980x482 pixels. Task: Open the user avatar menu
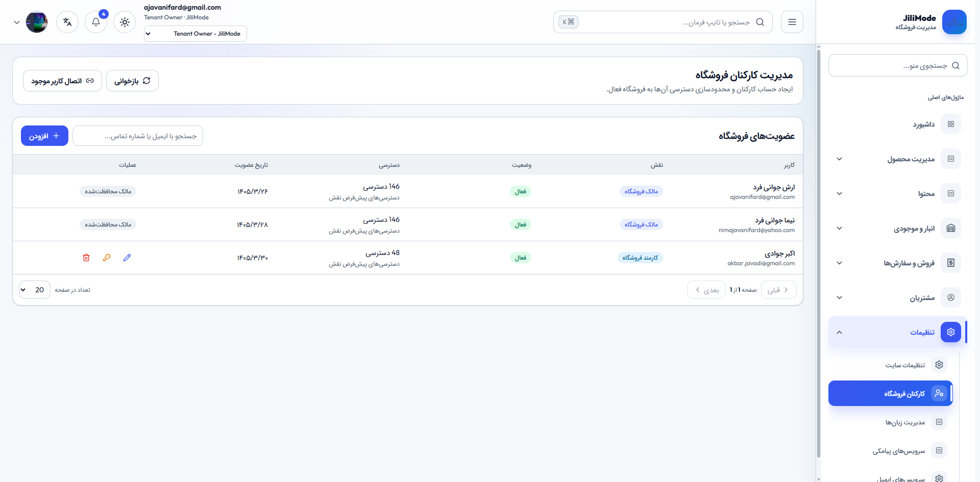pyautogui.click(x=37, y=22)
